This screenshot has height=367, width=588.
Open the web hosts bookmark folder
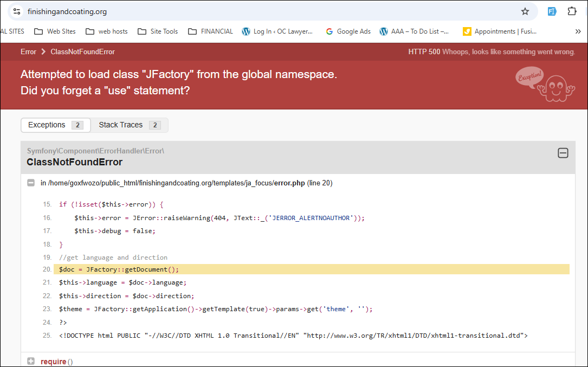(x=107, y=31)
